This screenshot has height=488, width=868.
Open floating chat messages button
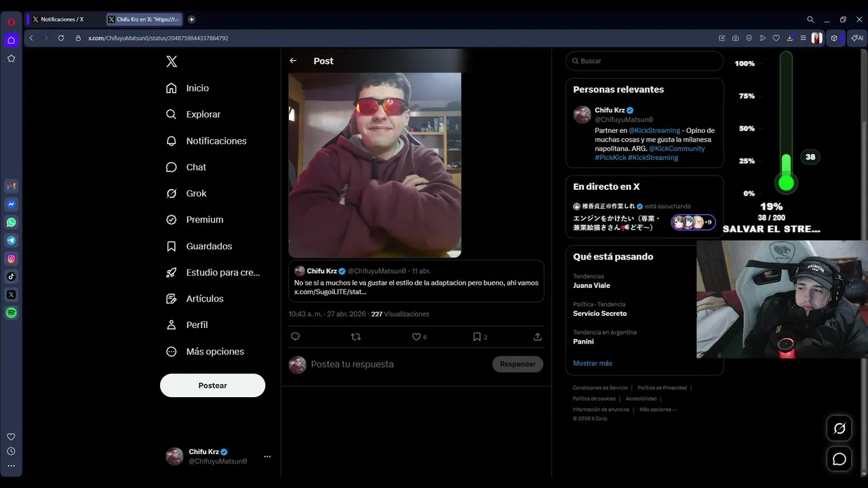click(840, 460)
